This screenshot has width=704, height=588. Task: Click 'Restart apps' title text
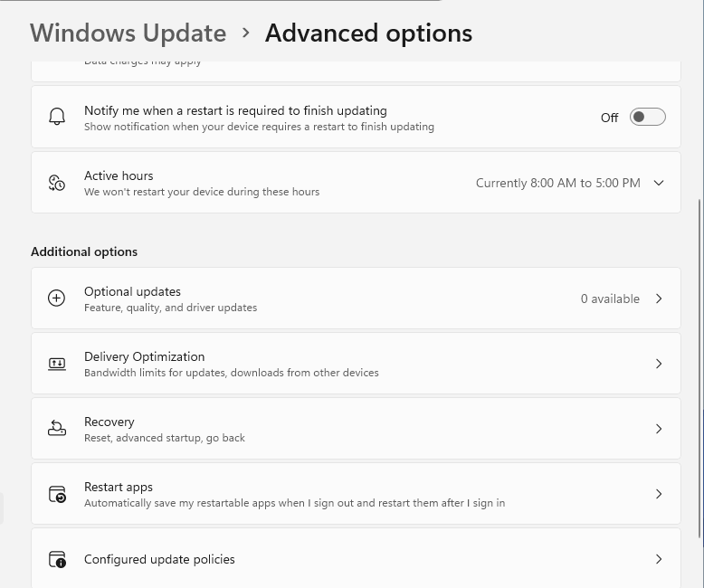119,487
